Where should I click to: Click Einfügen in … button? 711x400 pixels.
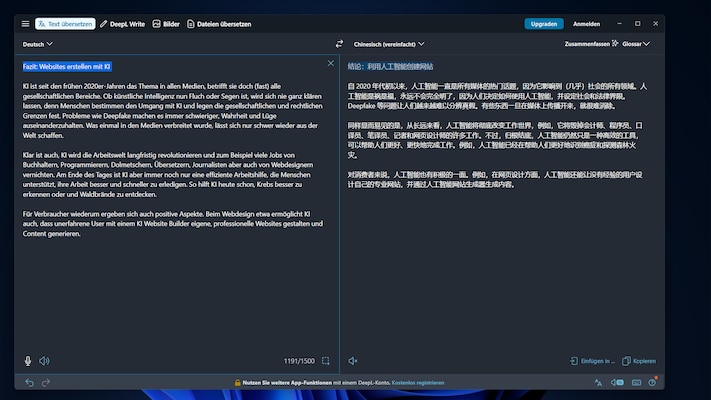(x=592, y=361)
